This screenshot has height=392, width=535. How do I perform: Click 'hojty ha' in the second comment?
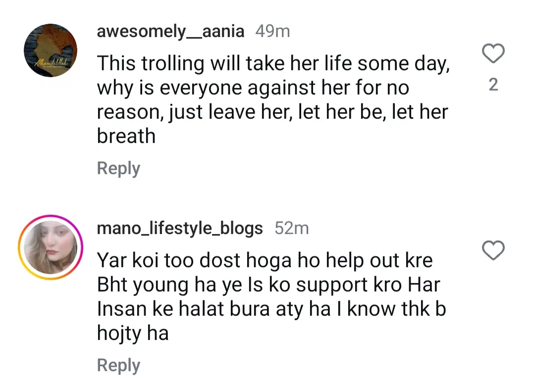tap(133, 333)
